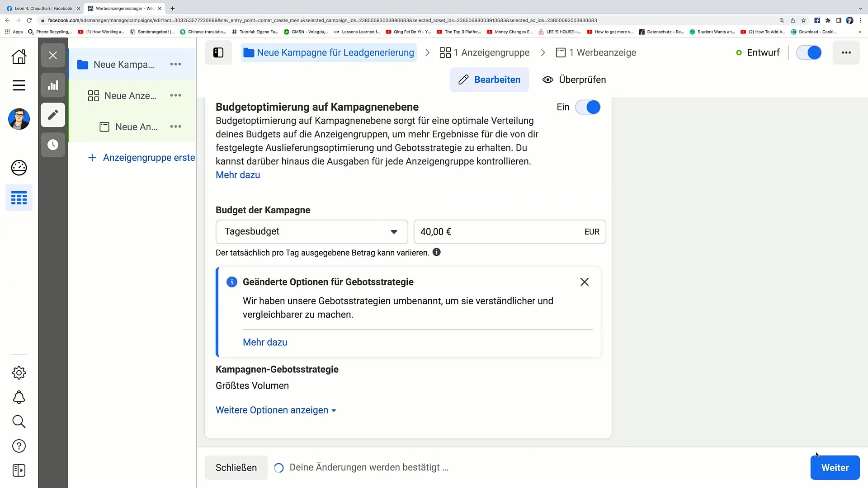Toggle the side navigation panel icon
This screenshot has height=488, width=868.
[218, 53]
